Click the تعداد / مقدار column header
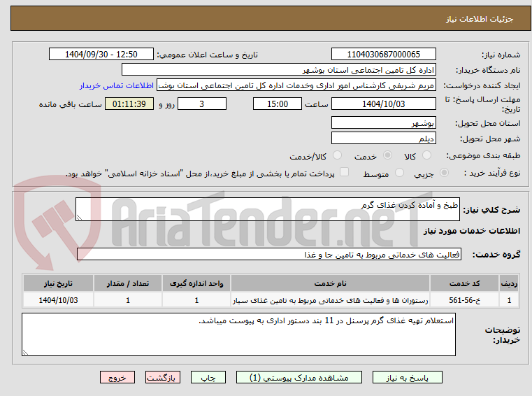The width and height of the screenshot is (532, 396). pyautogui.click(x=128, y=283)
